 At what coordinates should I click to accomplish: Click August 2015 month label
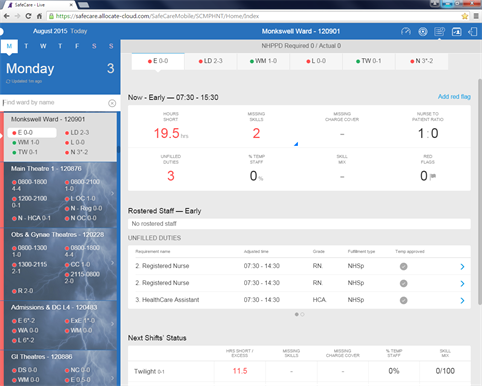[x=50, y=31]
